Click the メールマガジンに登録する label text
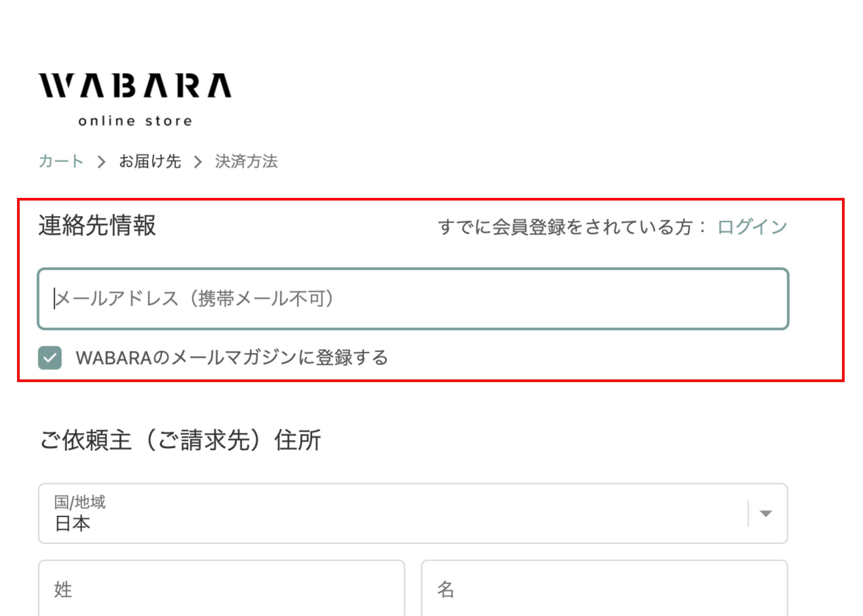 (232, 358)
